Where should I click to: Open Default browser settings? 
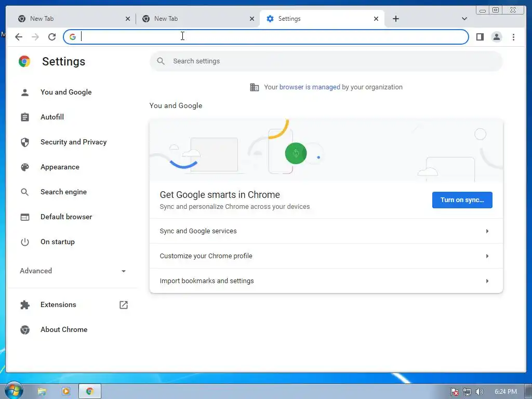pos(66,217)
